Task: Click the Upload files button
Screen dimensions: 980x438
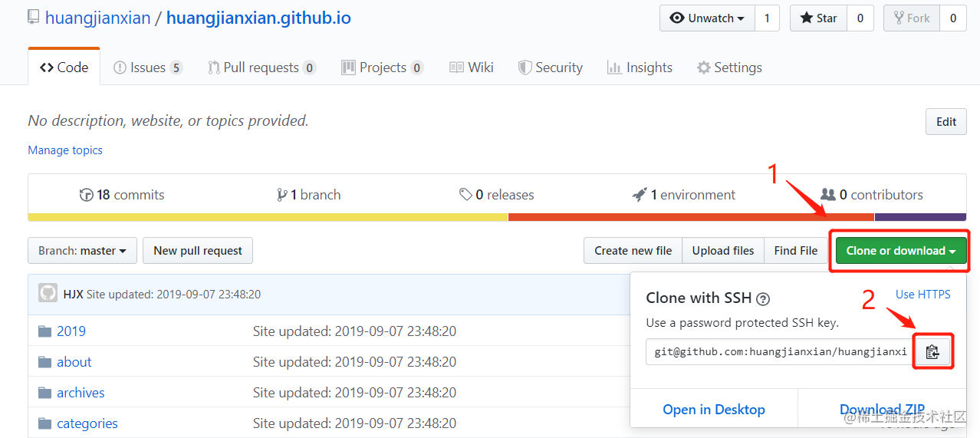Action: 723,251
